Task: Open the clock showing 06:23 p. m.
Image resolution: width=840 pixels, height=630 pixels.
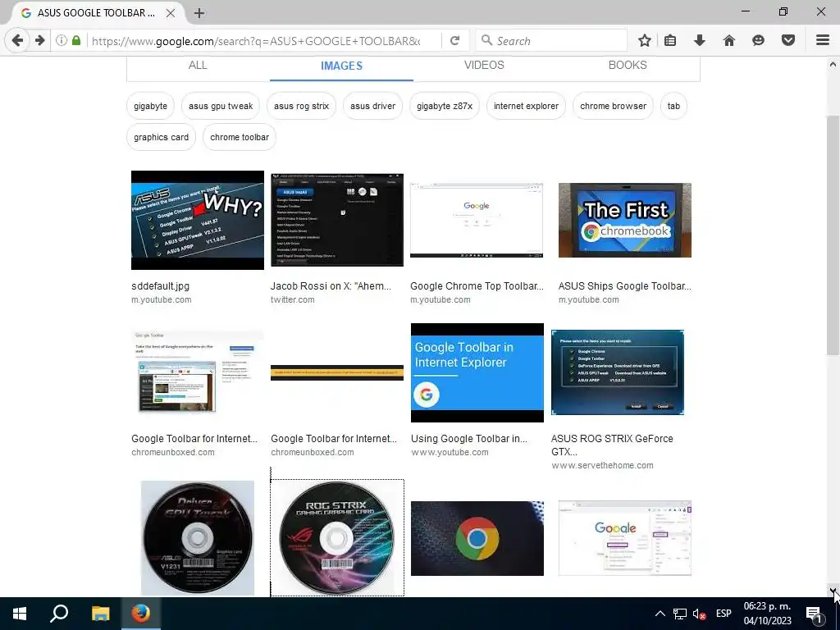Action: [x=767, y=614]
